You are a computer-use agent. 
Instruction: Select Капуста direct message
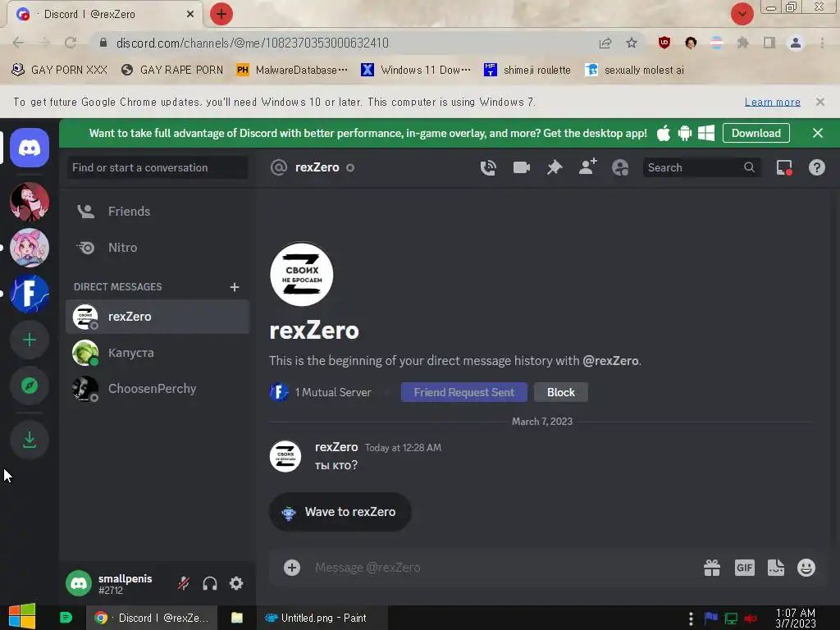157,353
